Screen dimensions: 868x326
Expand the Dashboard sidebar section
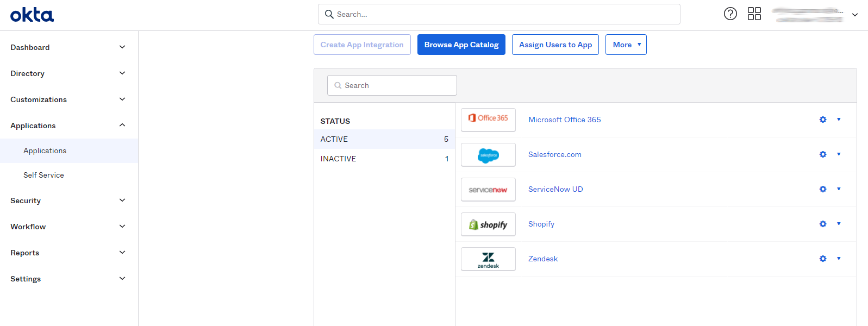point(68,47)
